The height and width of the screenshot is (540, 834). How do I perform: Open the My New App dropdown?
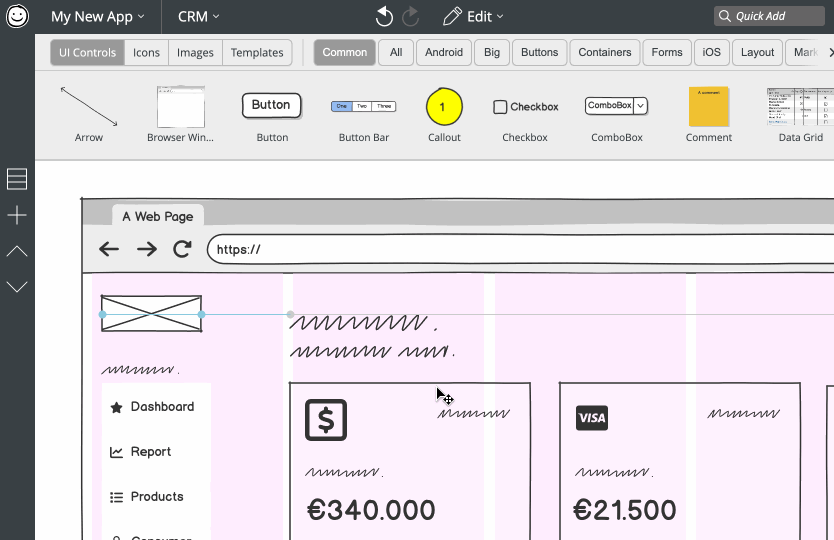coord(98,17)
